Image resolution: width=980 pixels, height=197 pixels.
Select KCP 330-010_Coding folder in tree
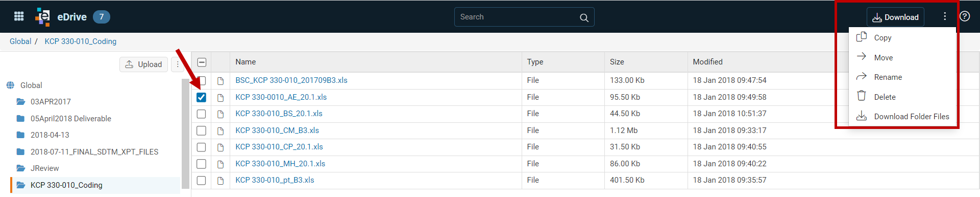point(66,185)
